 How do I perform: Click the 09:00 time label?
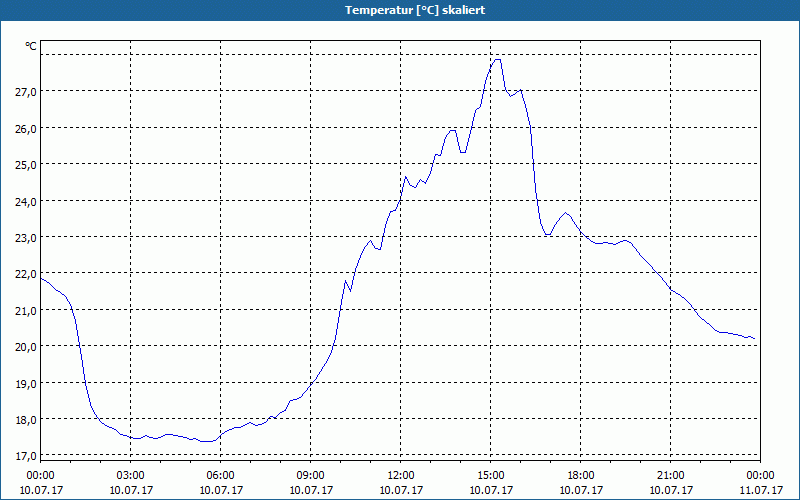pyautogui.click(x=311, y=476)
